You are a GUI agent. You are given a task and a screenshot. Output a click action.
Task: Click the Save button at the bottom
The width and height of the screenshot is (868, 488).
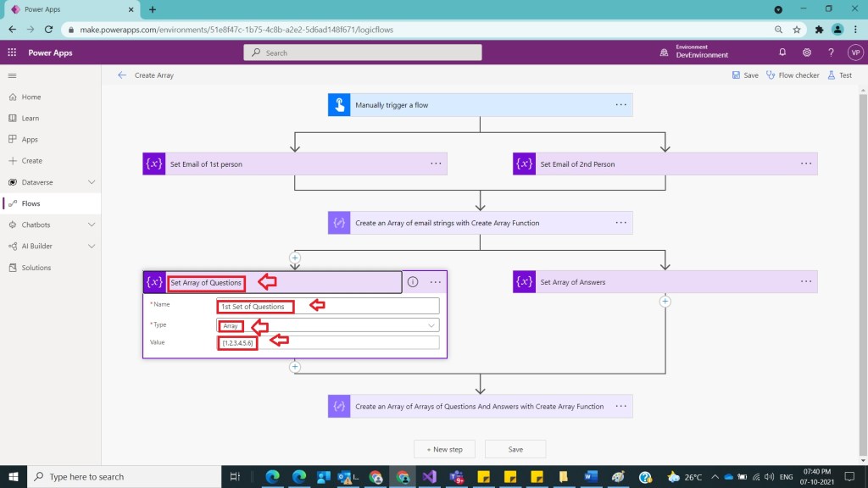point(515,449)
